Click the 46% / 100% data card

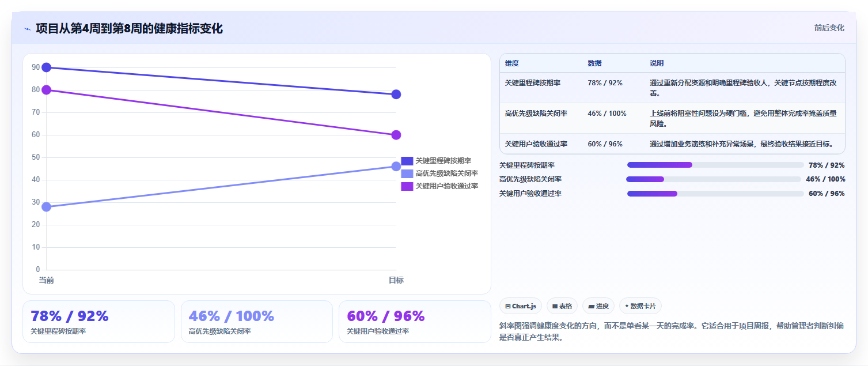pos(257,322)
